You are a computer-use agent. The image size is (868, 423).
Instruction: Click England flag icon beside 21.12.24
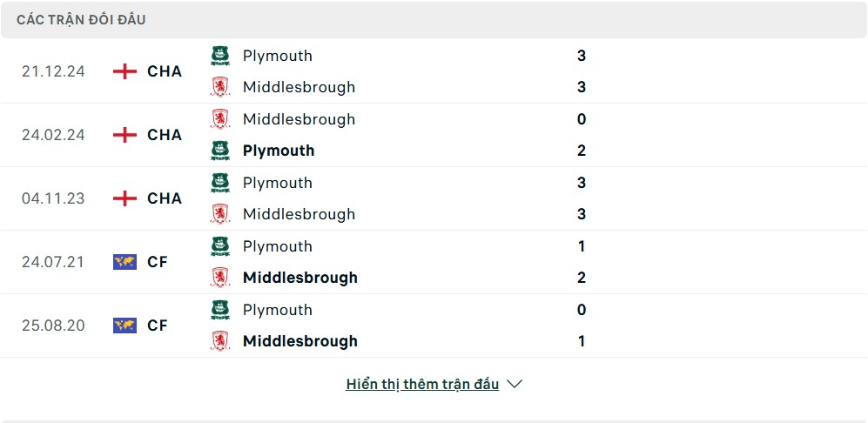(124, 71)
